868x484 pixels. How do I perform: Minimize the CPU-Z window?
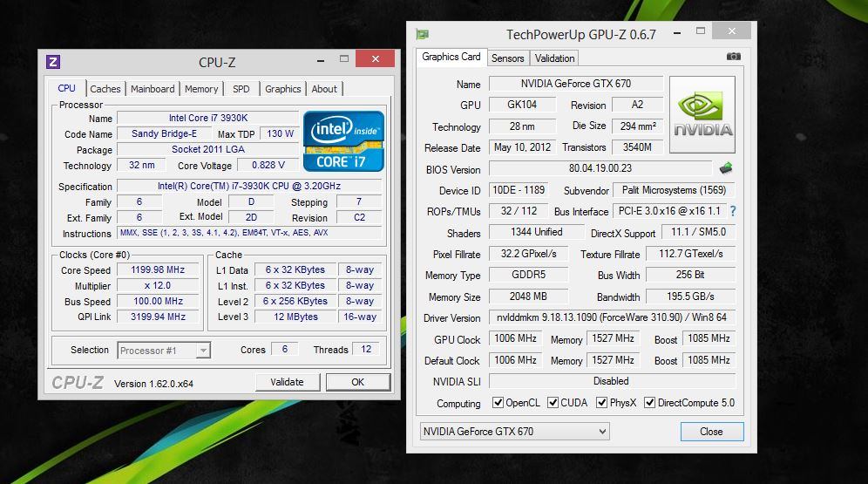tap(321, 60)
